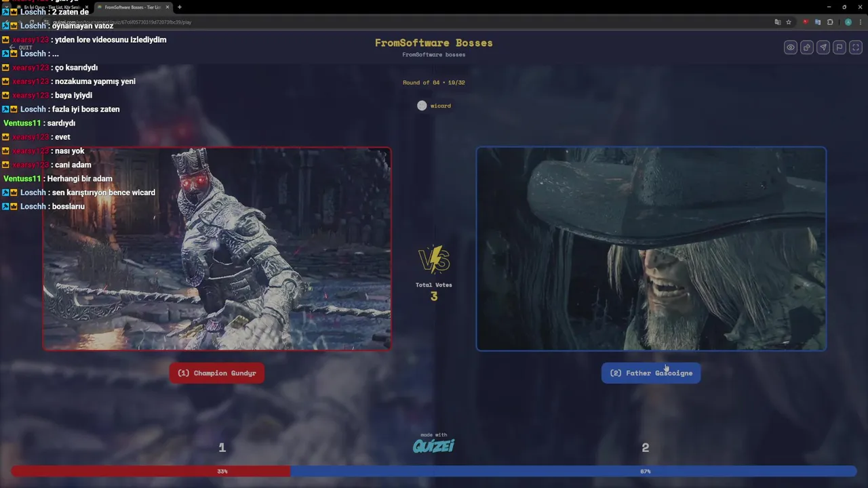868x488 pixels.
Task: Vote for (2) Father Gascoigne
Action: pyautogui.click(x=651, y=373)
